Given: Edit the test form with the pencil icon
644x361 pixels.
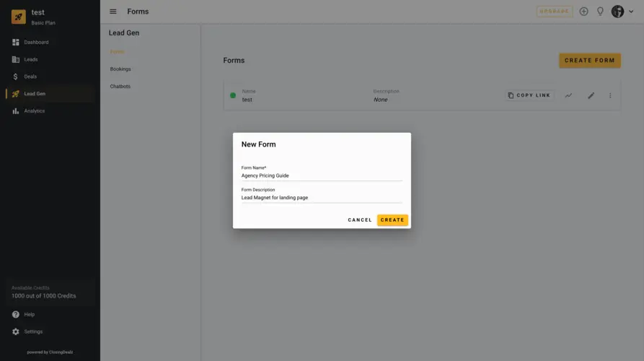Looking at the screenshot, I should coord(591,95).
